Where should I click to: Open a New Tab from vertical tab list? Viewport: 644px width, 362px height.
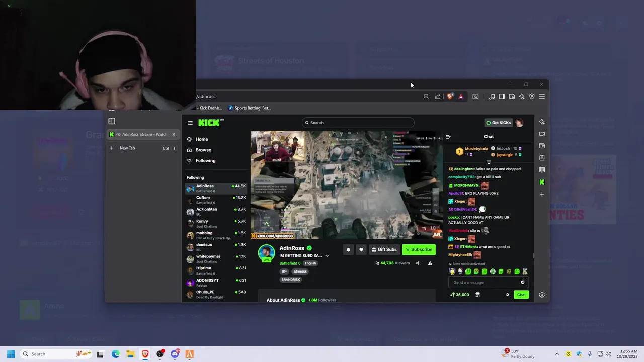click(142, 148)
